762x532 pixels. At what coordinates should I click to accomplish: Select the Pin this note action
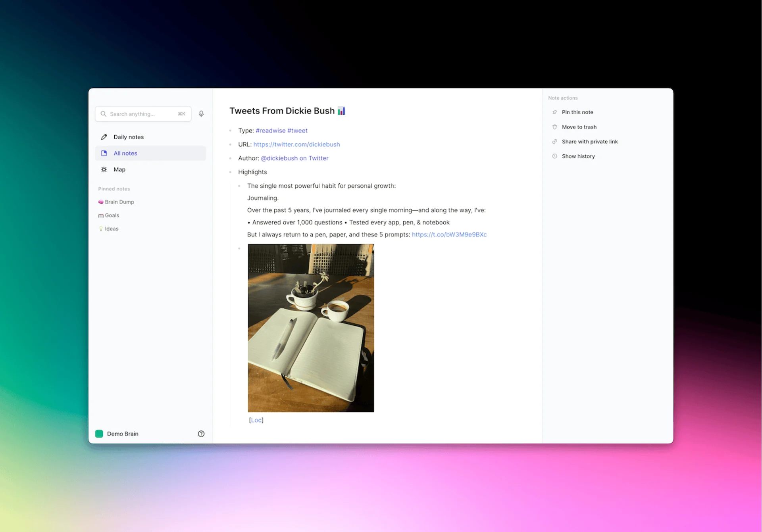coord(577,112)
